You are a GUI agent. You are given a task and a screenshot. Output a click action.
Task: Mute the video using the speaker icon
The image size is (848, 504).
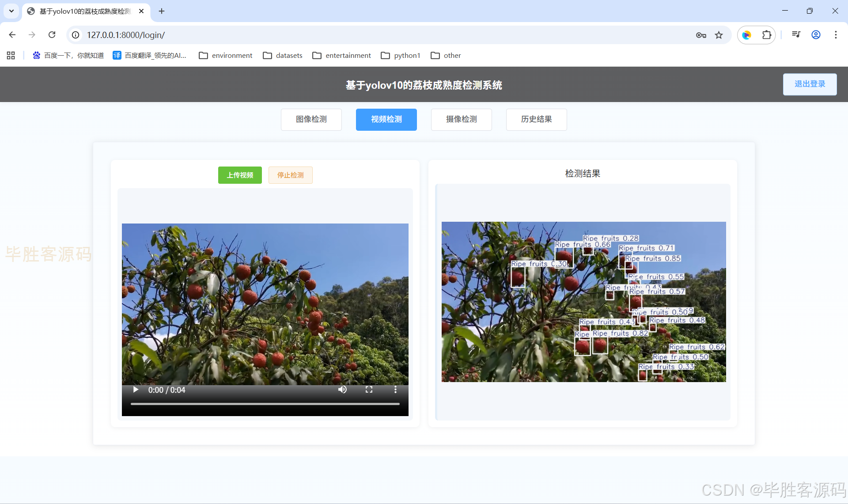click(342, 390)
